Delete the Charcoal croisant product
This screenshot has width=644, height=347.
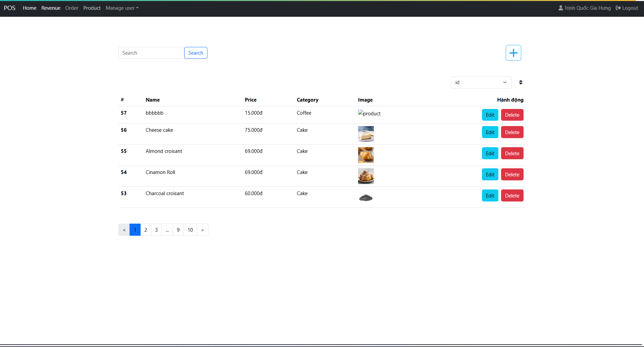pos(512,196)
